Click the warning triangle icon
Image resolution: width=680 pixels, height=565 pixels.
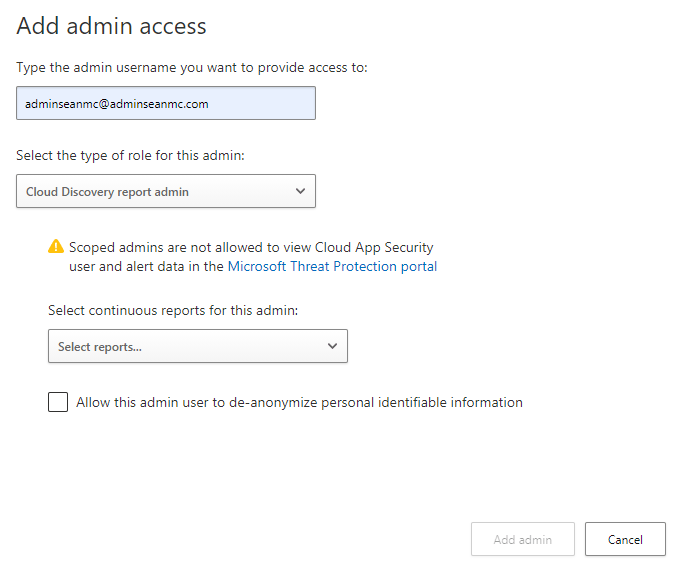coord(56,247)
